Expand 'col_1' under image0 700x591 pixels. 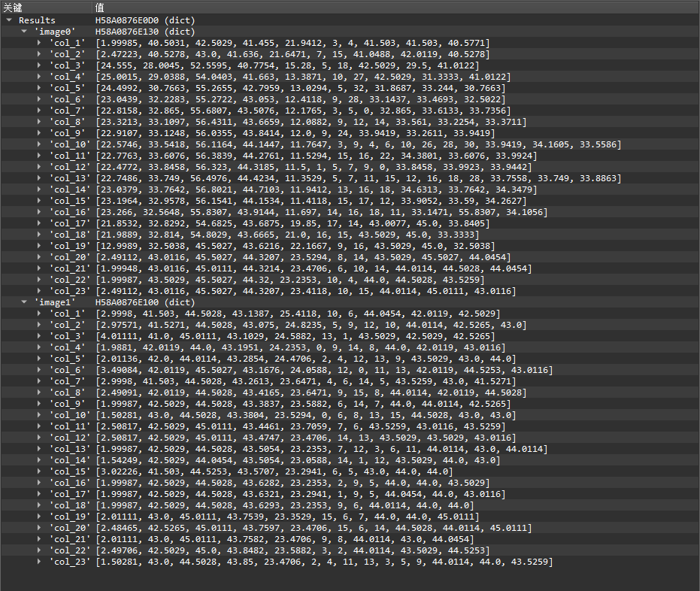(x=39, y=43)
